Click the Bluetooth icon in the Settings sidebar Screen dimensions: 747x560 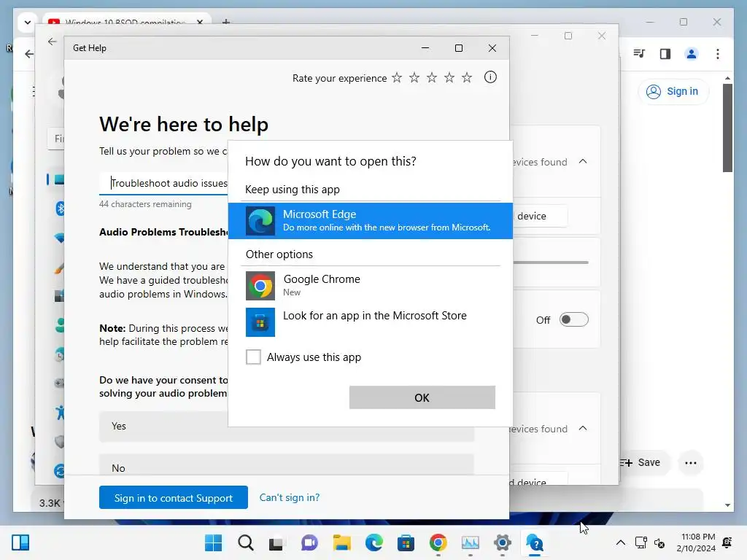click(x=60, y=208)
